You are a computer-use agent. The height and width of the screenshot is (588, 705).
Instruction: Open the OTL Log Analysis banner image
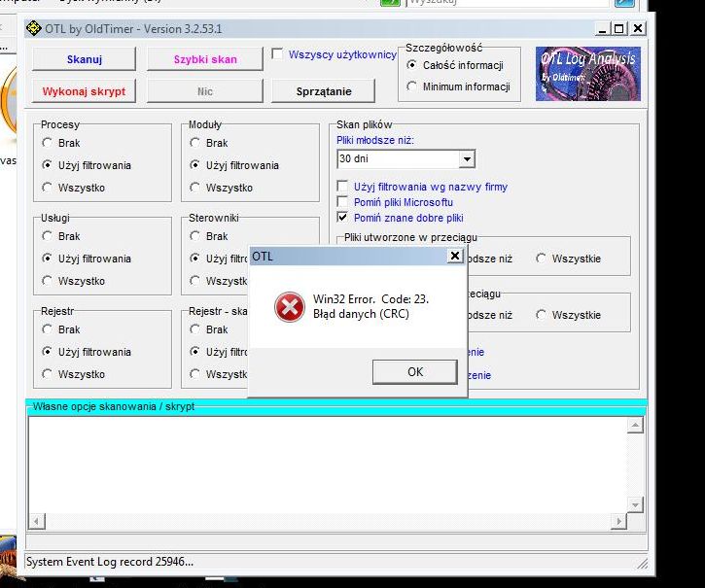587,74
